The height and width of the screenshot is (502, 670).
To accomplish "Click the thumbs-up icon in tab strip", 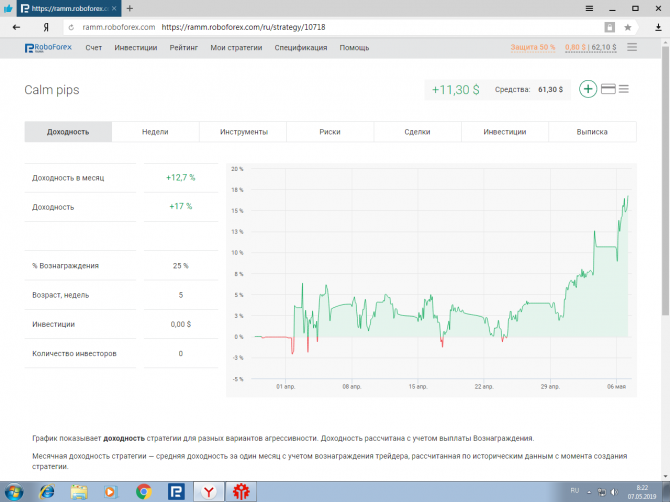I will [8, 8].
